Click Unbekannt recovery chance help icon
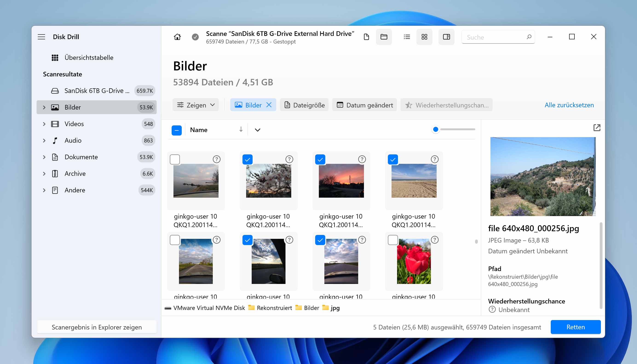637x364 pixels. pyautogui.click(x=492, y=309)
